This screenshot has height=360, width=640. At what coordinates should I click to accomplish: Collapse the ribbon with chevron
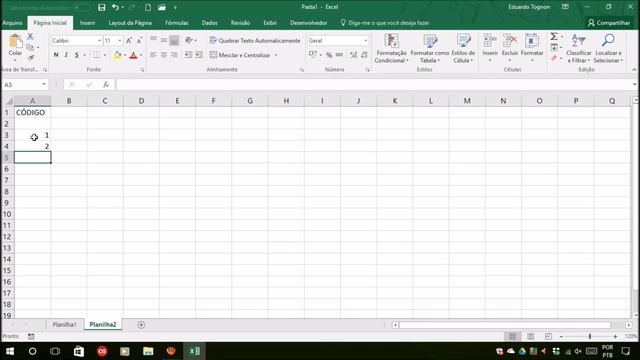coord(634,70)
